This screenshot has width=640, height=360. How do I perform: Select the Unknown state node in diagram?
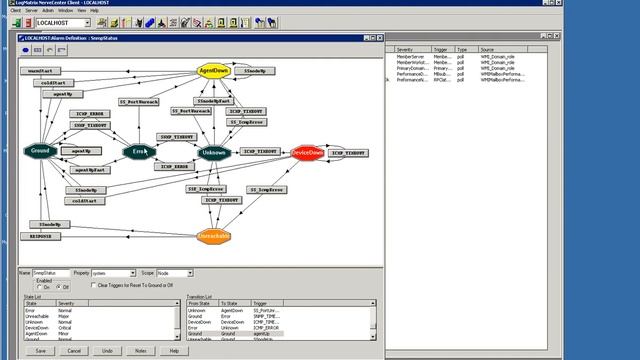(x=214, y=153)
